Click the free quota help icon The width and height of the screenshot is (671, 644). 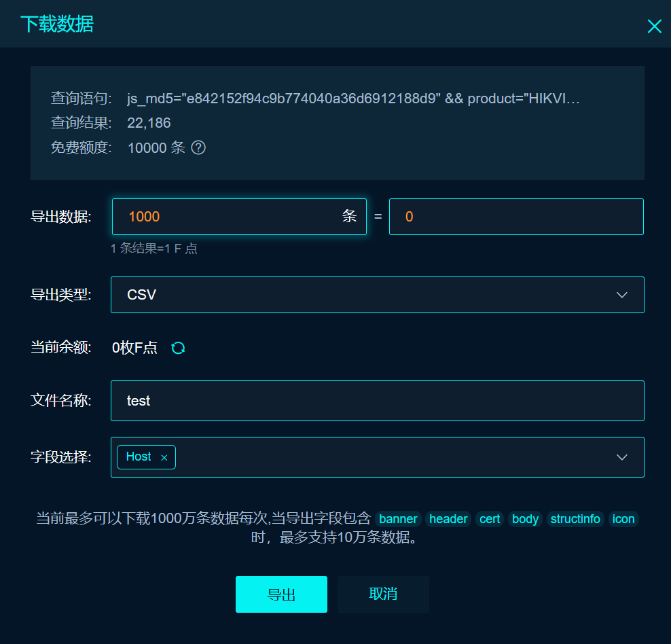[198, 147]
